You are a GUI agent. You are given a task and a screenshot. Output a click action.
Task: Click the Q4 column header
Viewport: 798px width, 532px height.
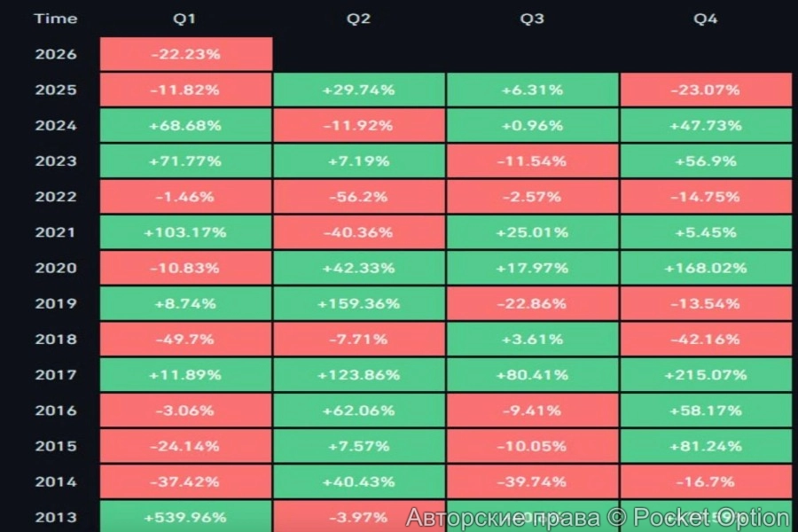point(705,19)
